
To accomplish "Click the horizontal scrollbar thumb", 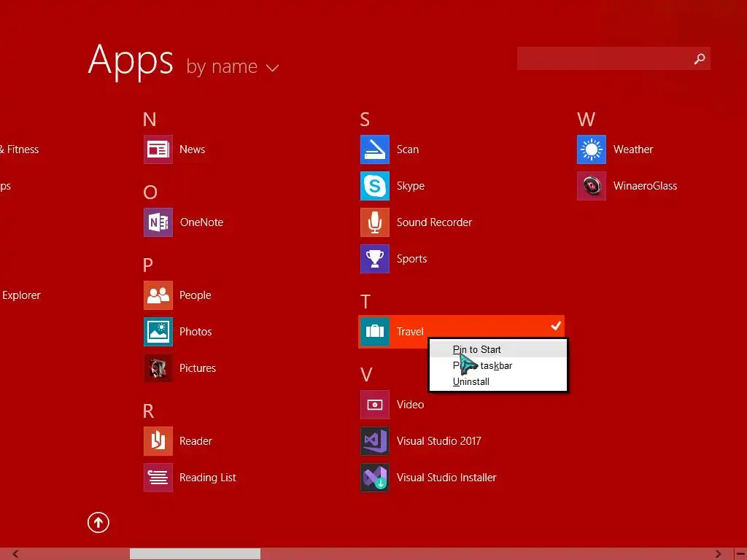I will coord(196,554).
